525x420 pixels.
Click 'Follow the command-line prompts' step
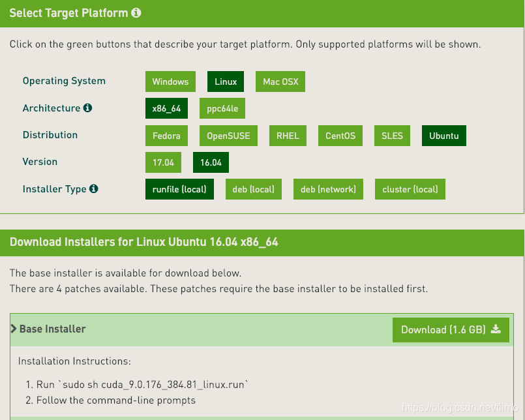click(x=116, y=400)
